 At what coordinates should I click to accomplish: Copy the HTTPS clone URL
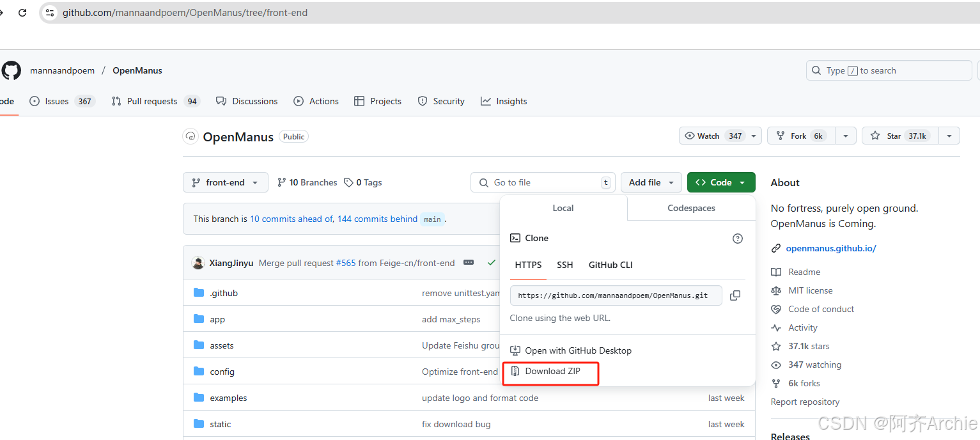point(735,295)
